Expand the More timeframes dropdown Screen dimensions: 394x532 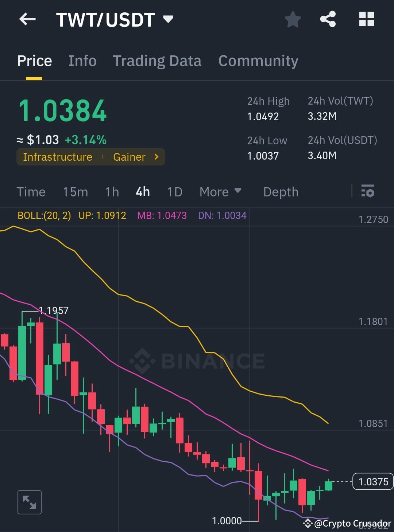pyautogui.click(x=220, y=191)
